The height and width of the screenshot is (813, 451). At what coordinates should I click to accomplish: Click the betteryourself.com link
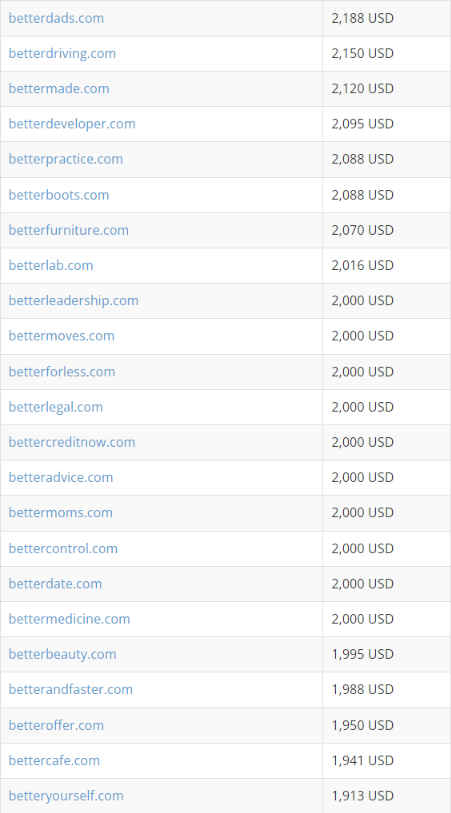[66, 796]
